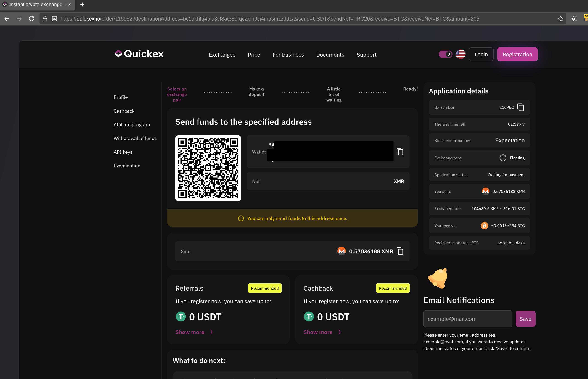Click the recipient address bc1qkhf...ddza

pos(511,243)
